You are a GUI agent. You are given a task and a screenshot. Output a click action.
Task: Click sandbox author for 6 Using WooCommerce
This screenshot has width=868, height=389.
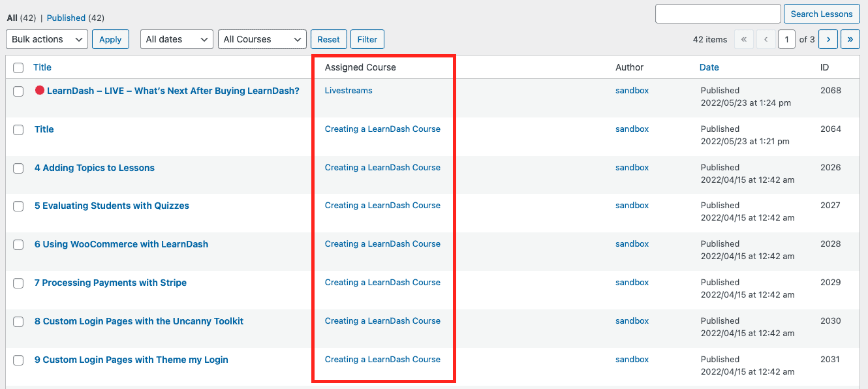click(x=632, y=244)
